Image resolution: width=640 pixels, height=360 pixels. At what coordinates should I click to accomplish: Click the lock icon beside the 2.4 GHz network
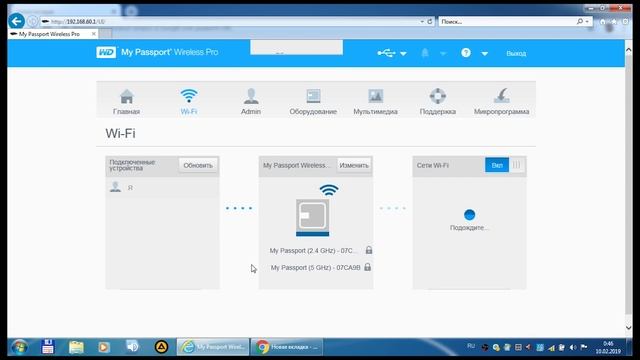coord(369,250)
